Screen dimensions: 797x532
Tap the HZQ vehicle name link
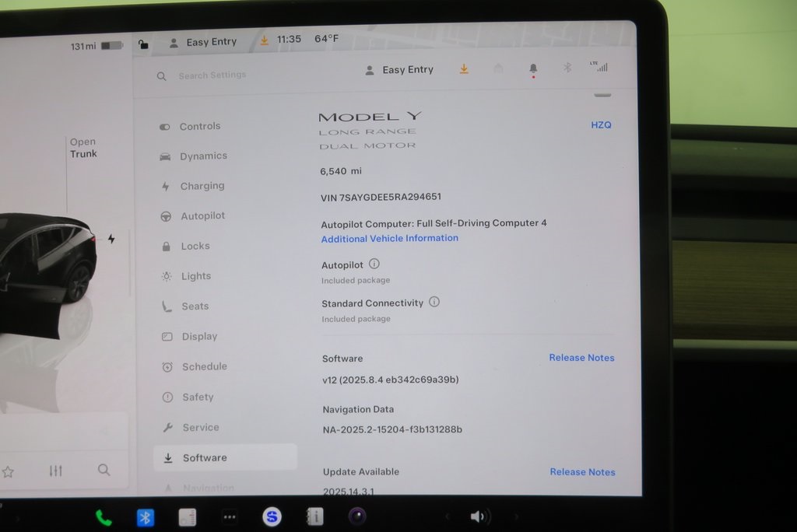pos(601,125)
